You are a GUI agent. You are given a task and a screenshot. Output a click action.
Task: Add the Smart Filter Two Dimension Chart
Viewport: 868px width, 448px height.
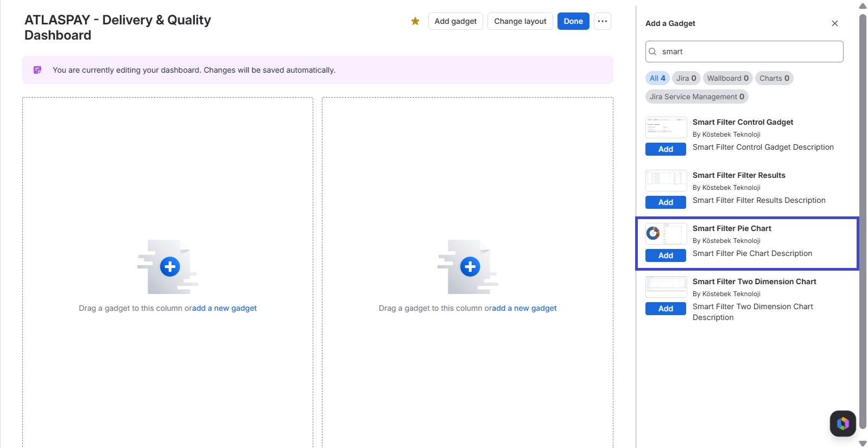tap(666, 309)
